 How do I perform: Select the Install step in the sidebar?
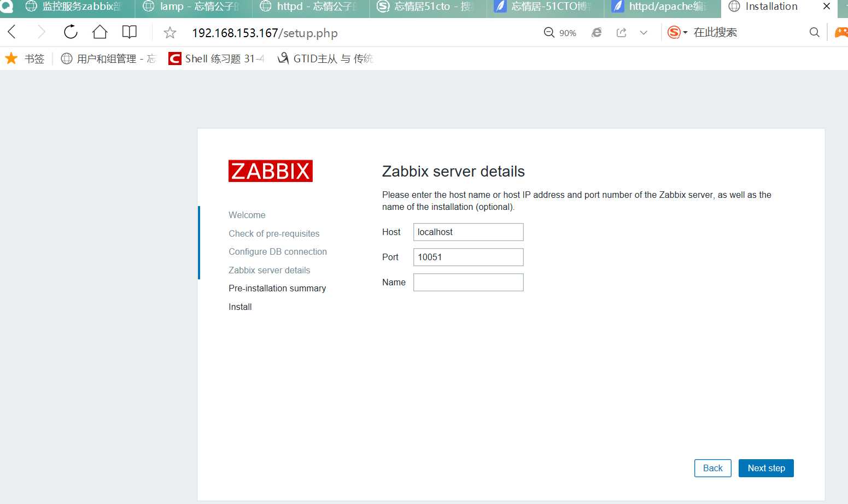coord(240,307)
